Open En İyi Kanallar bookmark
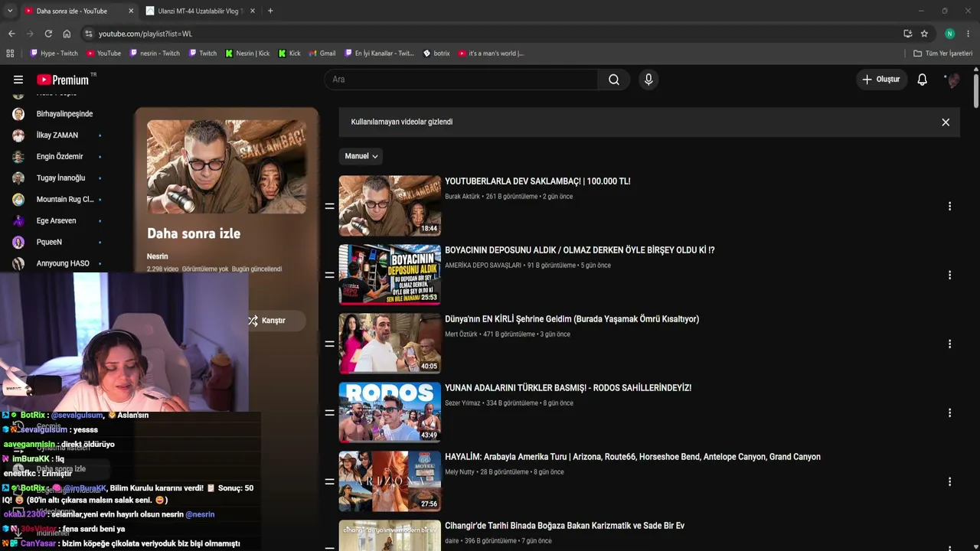Image resolution: width=980 pixels, height=551 pixels. point(379,54)
